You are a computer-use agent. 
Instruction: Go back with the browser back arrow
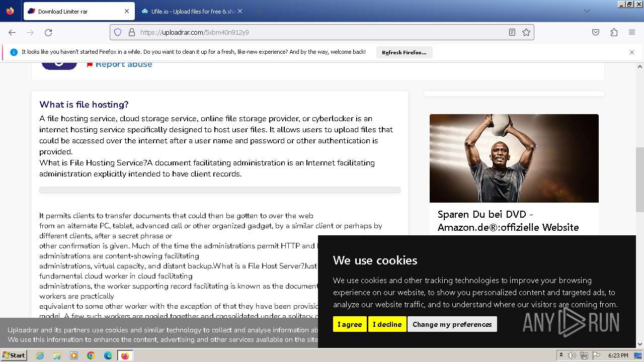12,32
